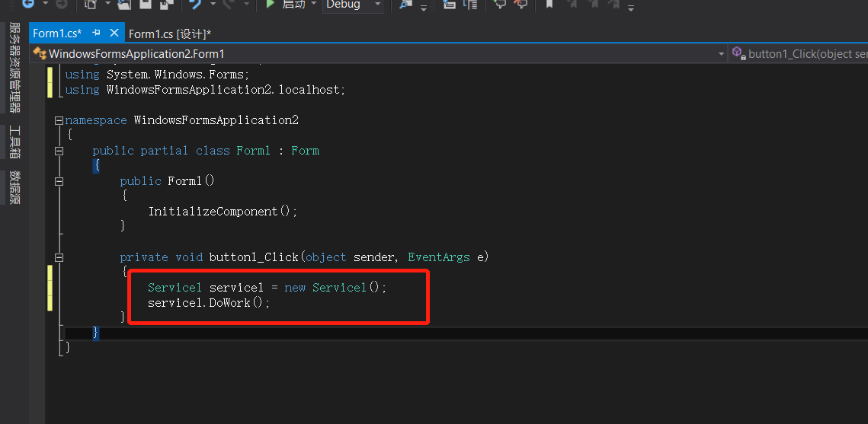This screenshot has height=424, width=868.
Task: Open find in files icon
Action: pyautogui.click(x=405, y=4)
